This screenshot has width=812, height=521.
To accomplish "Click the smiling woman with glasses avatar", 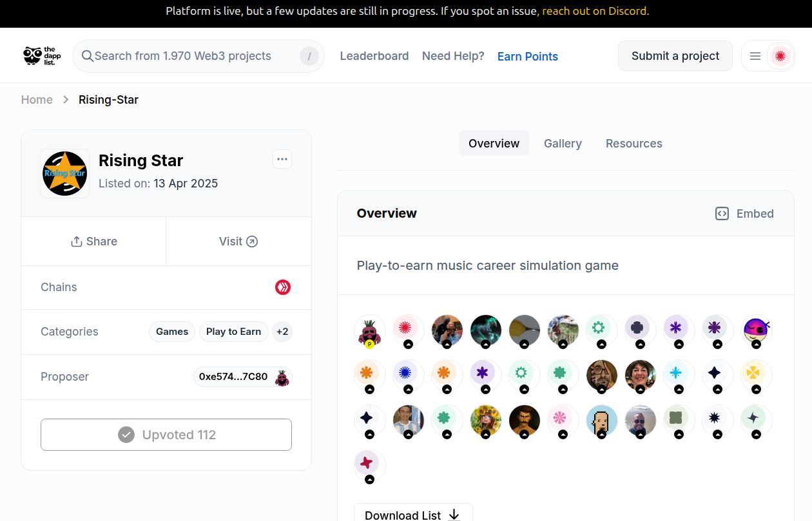I will click(x=640, y=376).
